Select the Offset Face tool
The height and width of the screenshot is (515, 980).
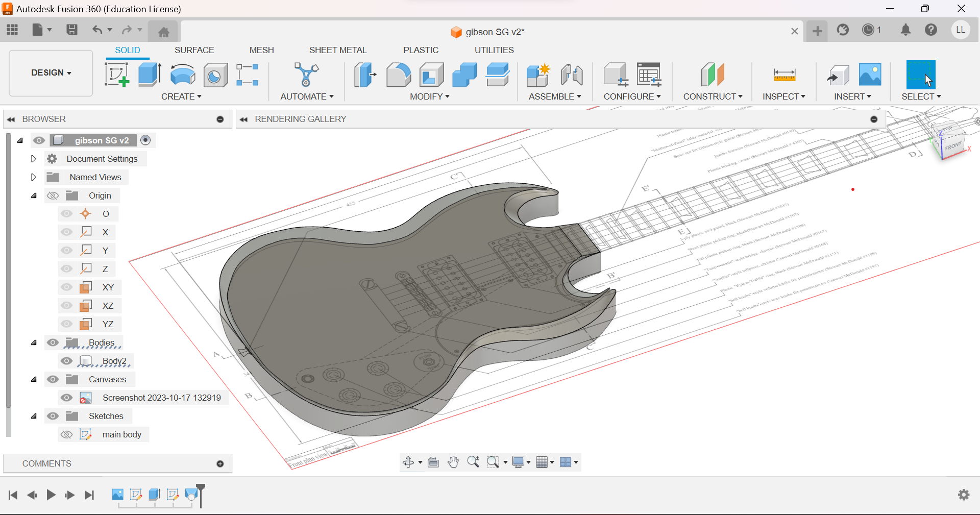click(x=498, y=75)
